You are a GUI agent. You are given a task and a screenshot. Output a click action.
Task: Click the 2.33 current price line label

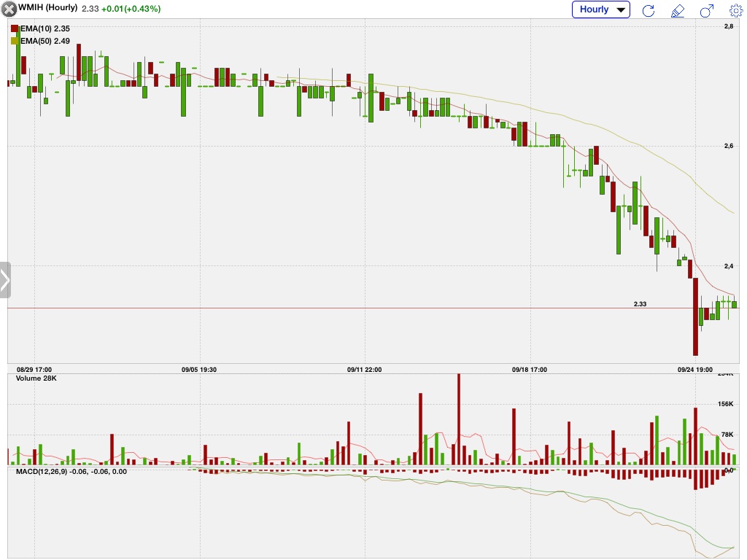point(640,304)
